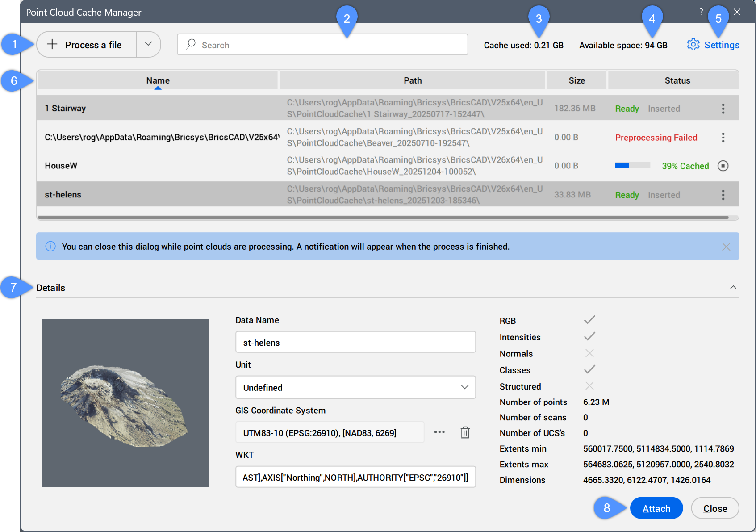Sort the list by Size column header

576,80
